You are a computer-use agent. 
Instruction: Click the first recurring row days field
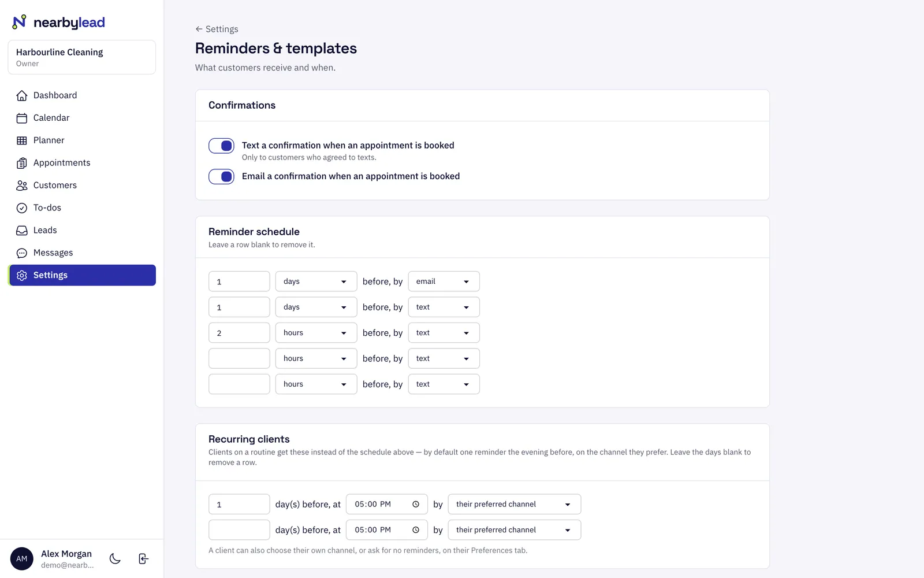(x=239, y=505)
